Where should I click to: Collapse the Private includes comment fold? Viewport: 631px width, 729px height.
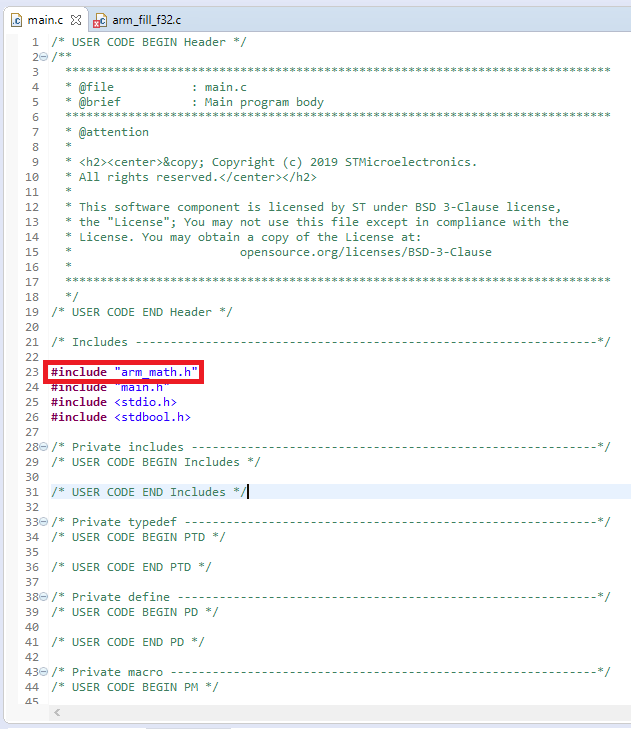coord(44,447)
